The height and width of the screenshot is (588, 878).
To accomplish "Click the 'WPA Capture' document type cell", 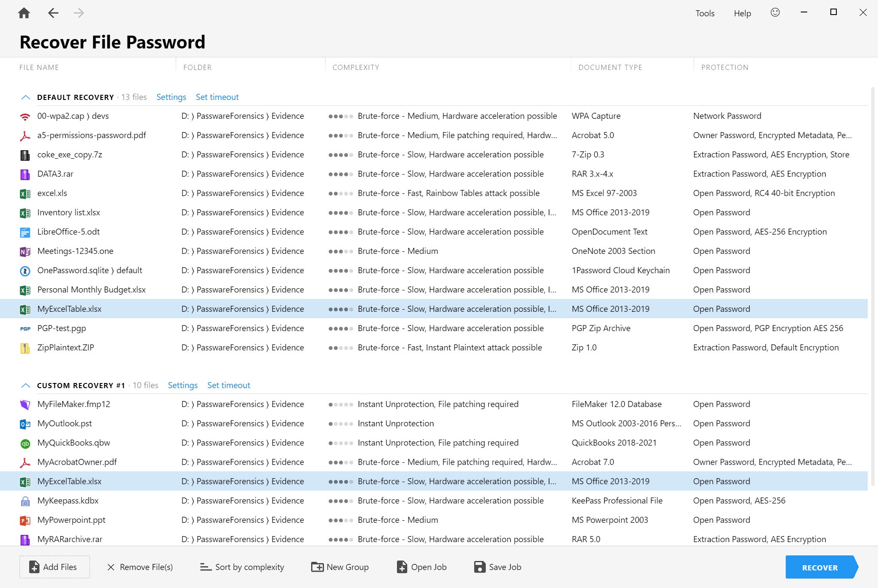I will [x=596, y=116].
